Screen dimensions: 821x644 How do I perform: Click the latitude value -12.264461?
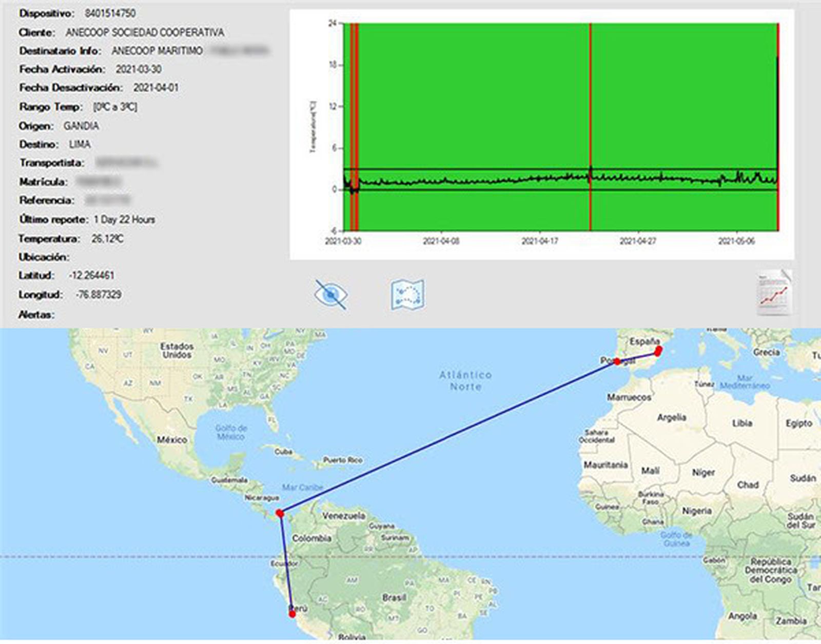[x=91, y=276]
